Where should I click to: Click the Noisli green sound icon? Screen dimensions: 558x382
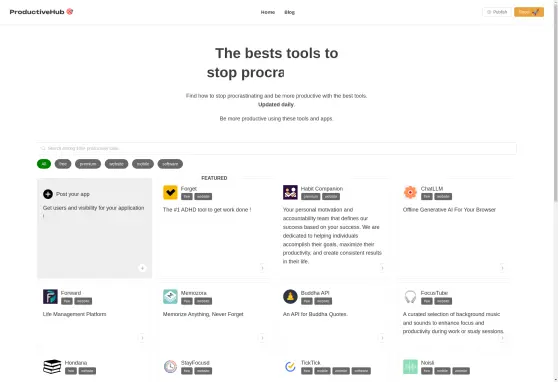click(410, 366)
